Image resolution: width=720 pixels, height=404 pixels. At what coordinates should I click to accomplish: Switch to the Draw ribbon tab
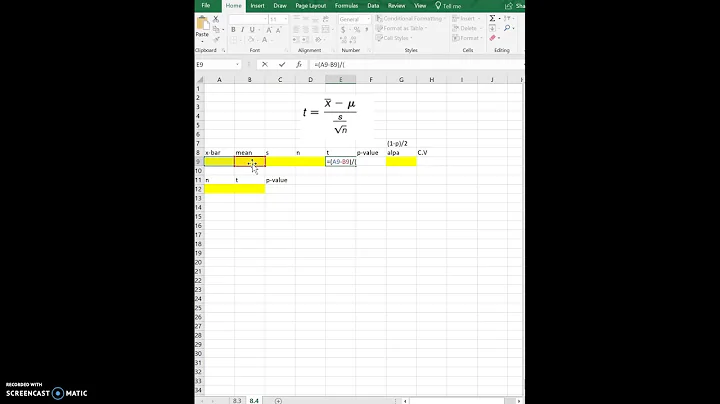coord(280,6)
